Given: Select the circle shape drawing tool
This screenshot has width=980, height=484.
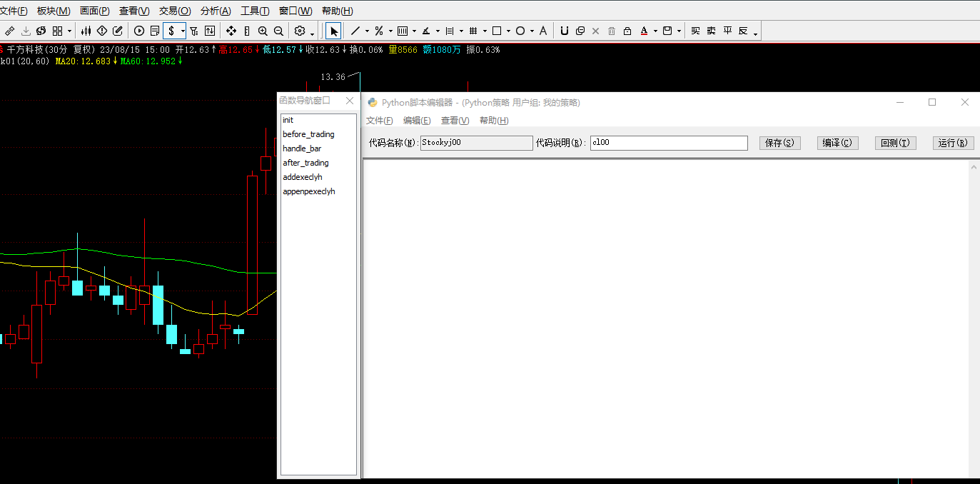Looking at the screenshot, I should click(520, 31).
